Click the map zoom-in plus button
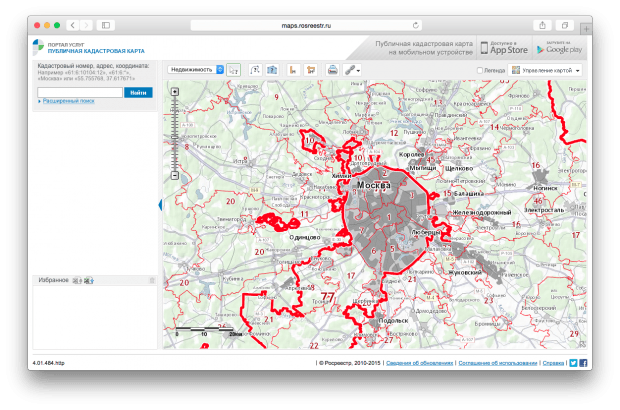620x410 pixels. pos(175,92)
